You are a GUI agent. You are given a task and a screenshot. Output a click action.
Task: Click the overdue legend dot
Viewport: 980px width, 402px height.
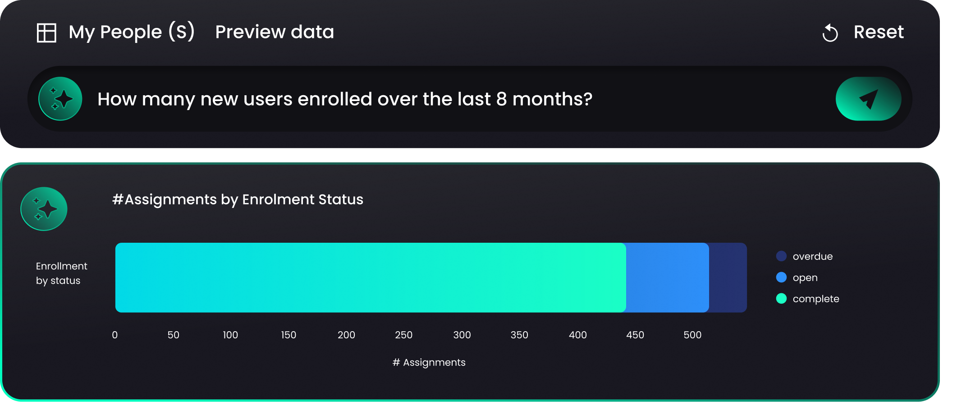(x=781, y=256)
